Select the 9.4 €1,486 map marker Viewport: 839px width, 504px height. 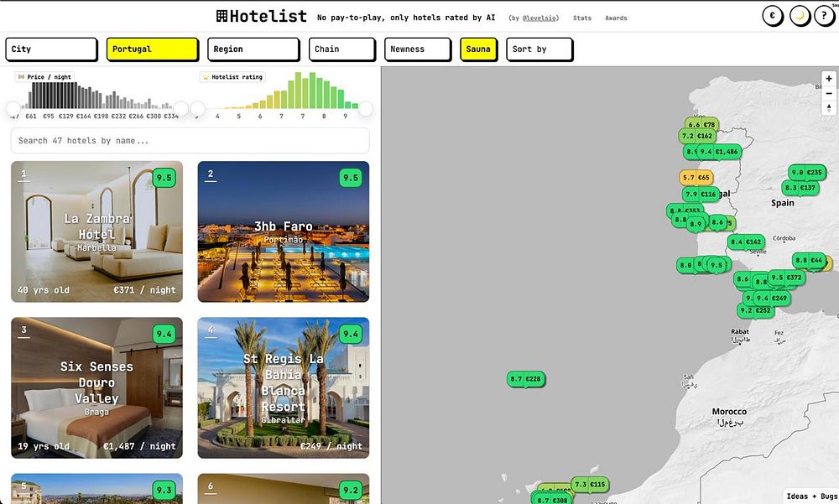click(719, 152)
